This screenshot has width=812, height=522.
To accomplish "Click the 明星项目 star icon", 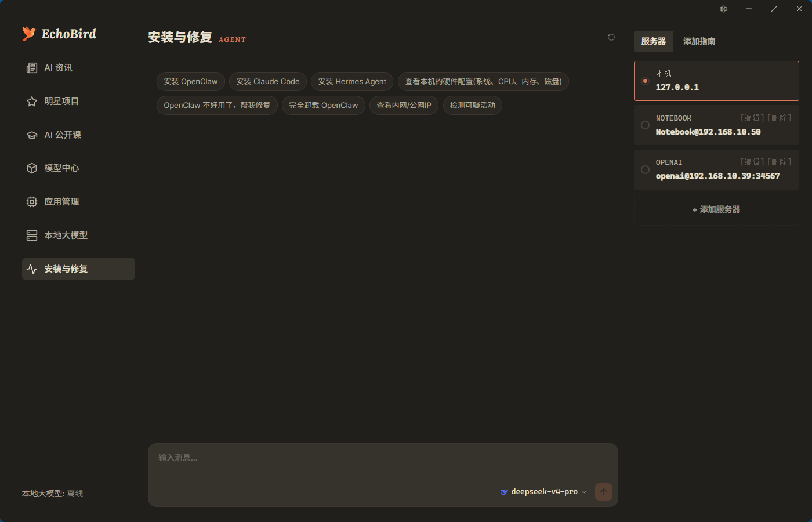I will click(32, 101).
